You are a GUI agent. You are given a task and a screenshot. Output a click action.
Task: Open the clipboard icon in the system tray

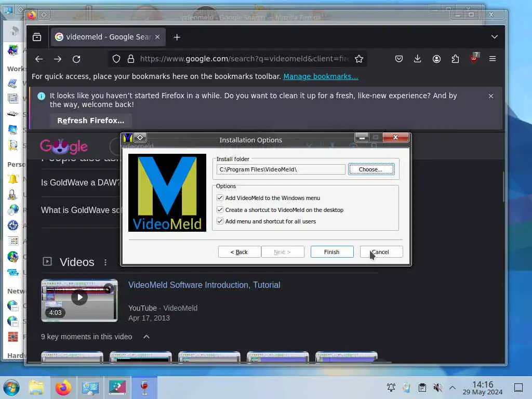point(422,388)
